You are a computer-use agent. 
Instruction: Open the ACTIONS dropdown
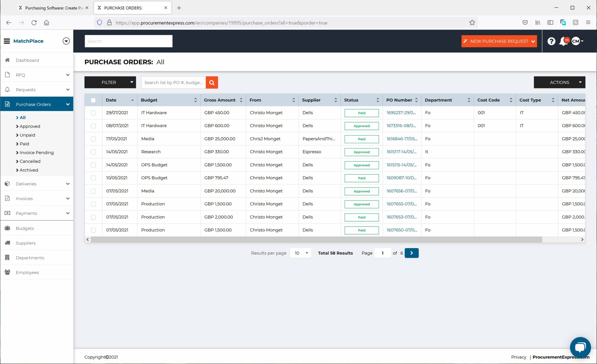point(559,82)
